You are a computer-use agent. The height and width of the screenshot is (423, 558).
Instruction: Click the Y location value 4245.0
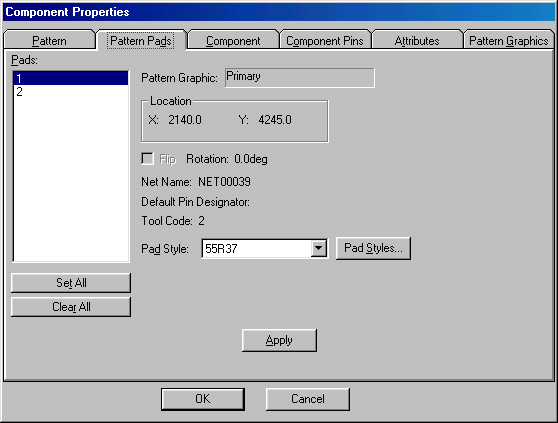(x=275, y=120)
